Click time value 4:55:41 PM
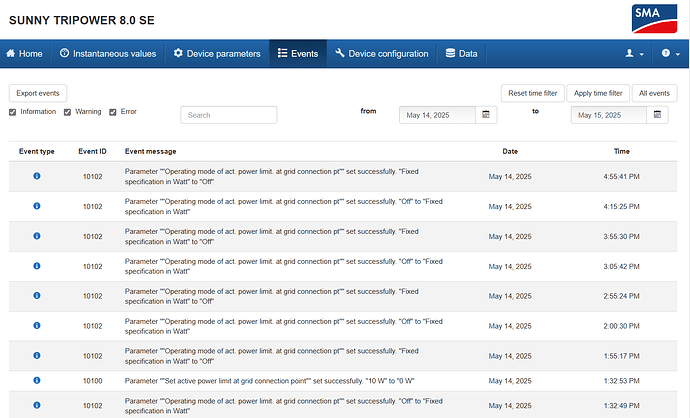The height and width of the screenshot is (418, 690). click(621, 176)
